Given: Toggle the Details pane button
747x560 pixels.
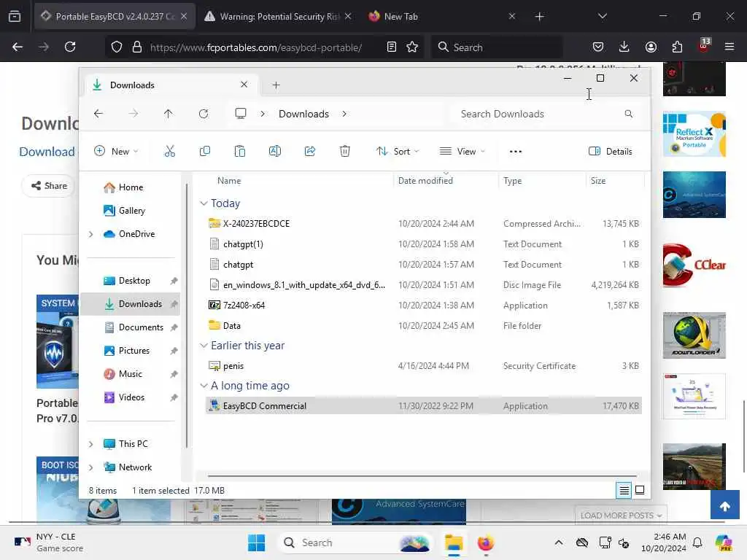Looking at the screenshot, I should (611, 152).
